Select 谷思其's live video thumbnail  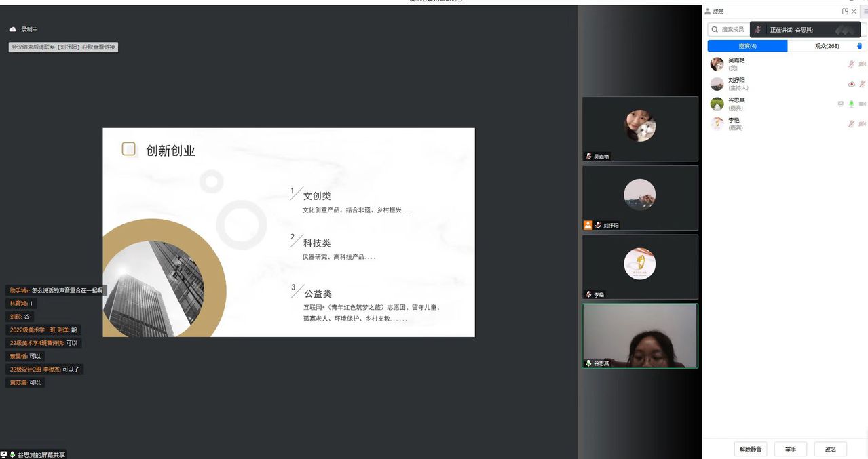click(640, 336)
